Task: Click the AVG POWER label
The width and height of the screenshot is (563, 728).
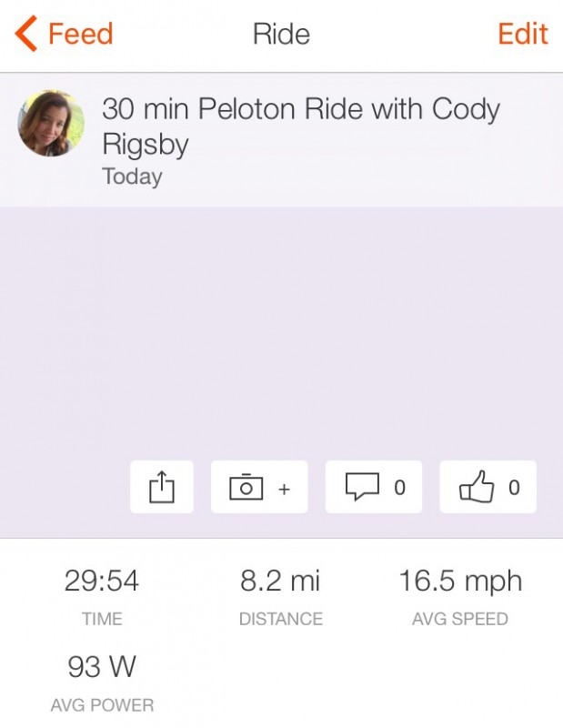Action: pyautogui.click(x=102, y=704)
